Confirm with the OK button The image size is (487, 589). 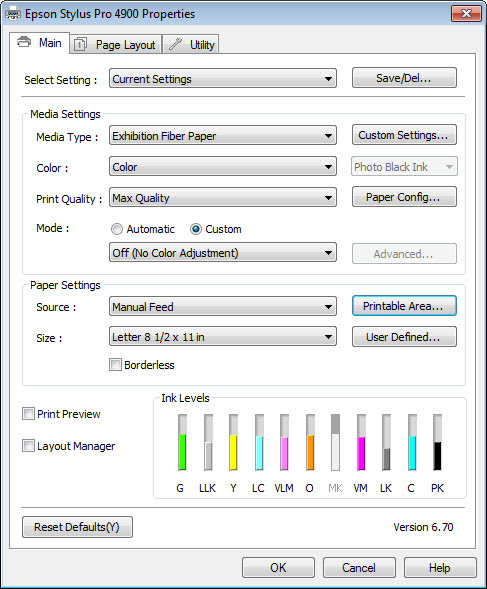[x=278, y=568]
